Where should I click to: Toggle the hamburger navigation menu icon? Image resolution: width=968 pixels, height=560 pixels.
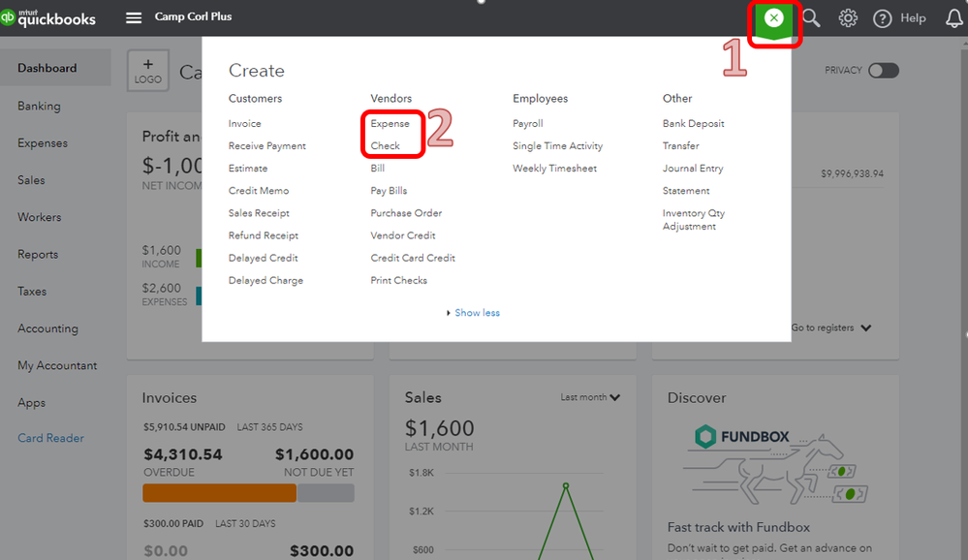(x=134, y=17)
